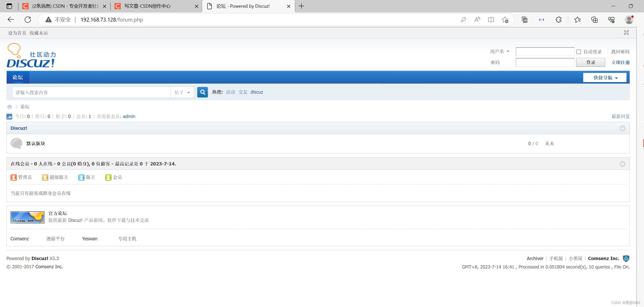
Task: Open the favorites list icon
Action: (577, 19)
